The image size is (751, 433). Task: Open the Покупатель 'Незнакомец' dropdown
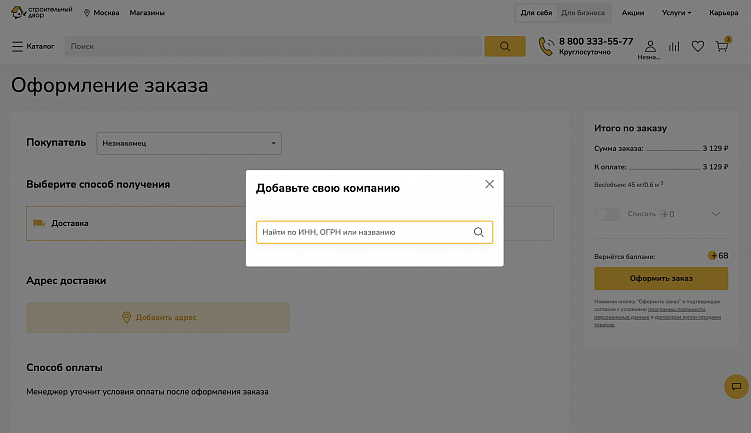click(189, 144)
